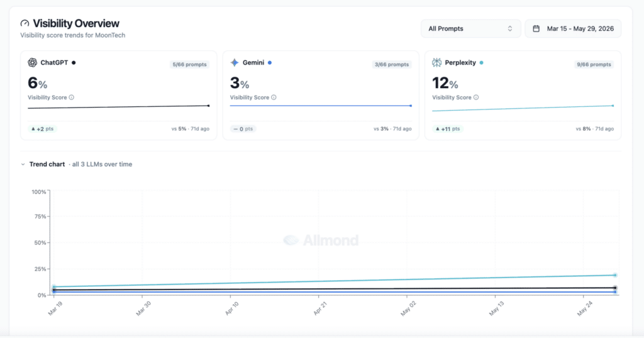Screen dimensions: 644x338
Task: Click the +11 pts change badge
Action: tap(448, 128)
